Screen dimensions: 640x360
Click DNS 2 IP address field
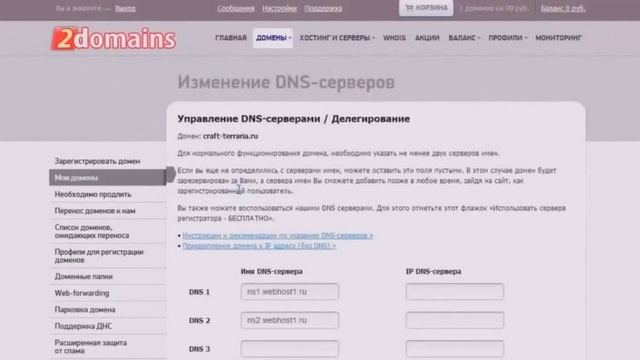coord(455,320)
